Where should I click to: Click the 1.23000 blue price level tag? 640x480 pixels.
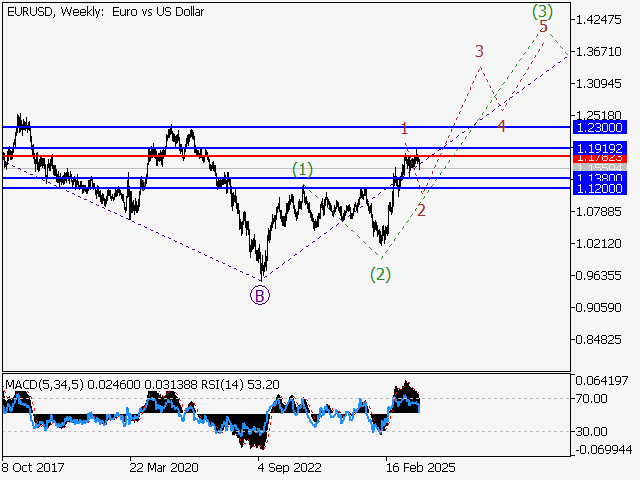[x=600, y=127]
